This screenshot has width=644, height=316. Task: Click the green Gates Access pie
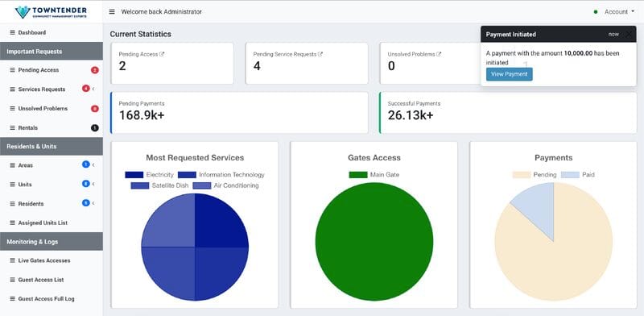(x=374, y=242)
